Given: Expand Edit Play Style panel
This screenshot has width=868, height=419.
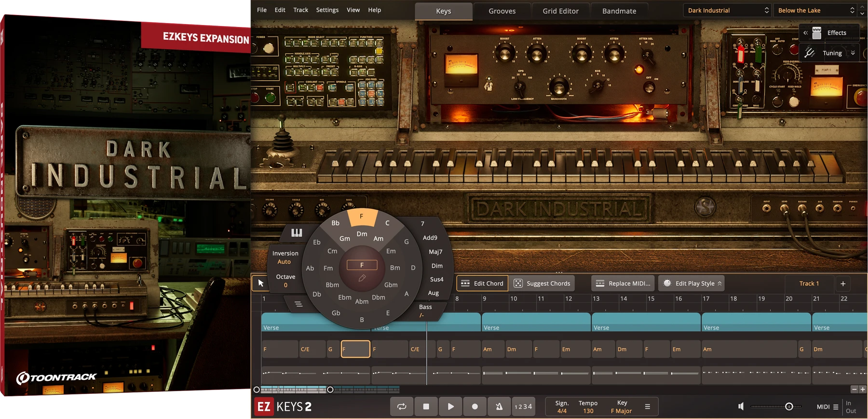Looking at the screenshot, I should click(x=692, y=283).
